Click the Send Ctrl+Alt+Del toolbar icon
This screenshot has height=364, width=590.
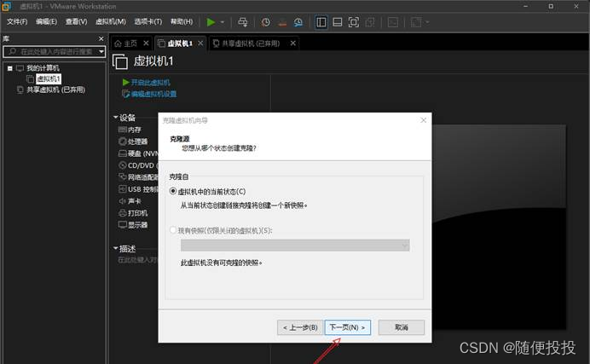(243, 22)
